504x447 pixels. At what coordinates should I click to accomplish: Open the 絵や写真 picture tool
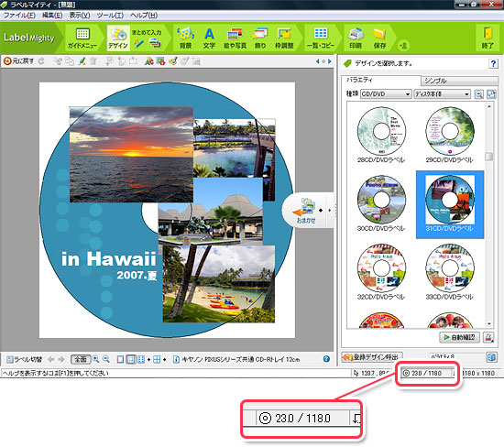pyautogui.click(x=235, y=38)
